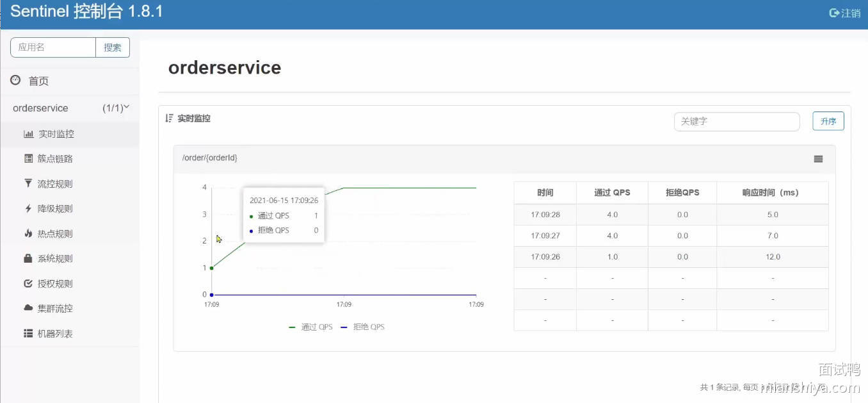Open 授权规则 menu item

pyautogui.click(x=55, y=284)
